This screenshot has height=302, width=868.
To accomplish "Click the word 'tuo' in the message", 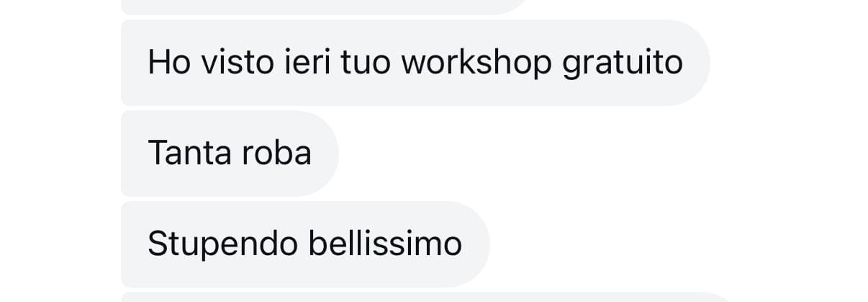I will point(365,63).
